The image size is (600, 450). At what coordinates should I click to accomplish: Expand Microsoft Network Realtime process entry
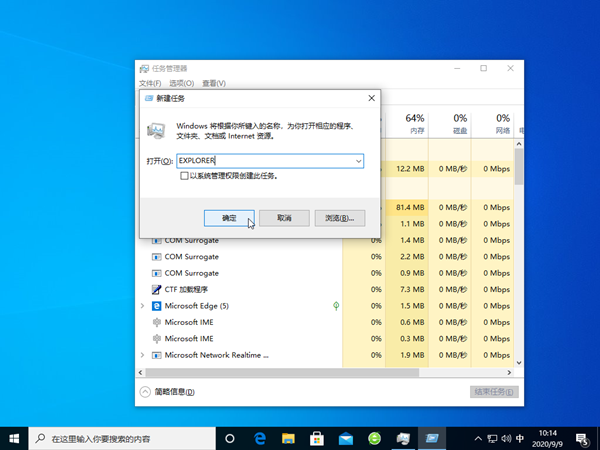pos(142,355)
